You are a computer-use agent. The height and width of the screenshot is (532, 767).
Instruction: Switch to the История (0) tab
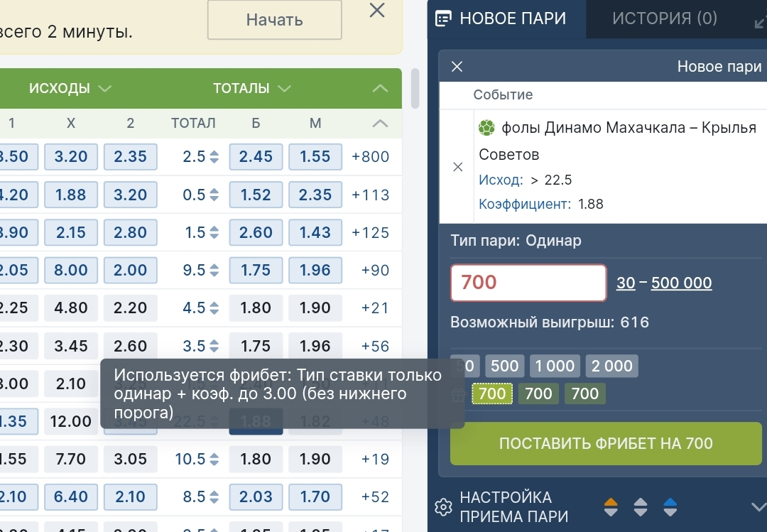[x=665, y=18]
